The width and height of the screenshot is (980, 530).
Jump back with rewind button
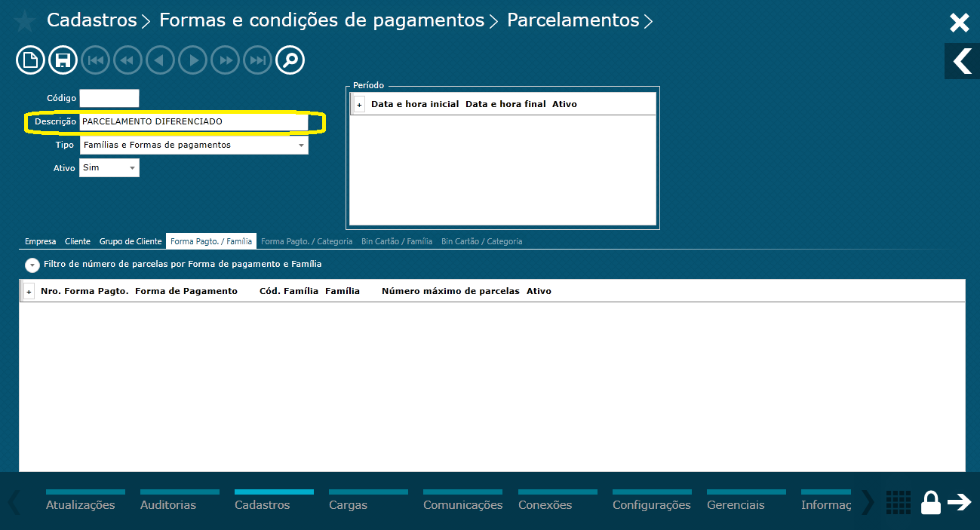127,60
